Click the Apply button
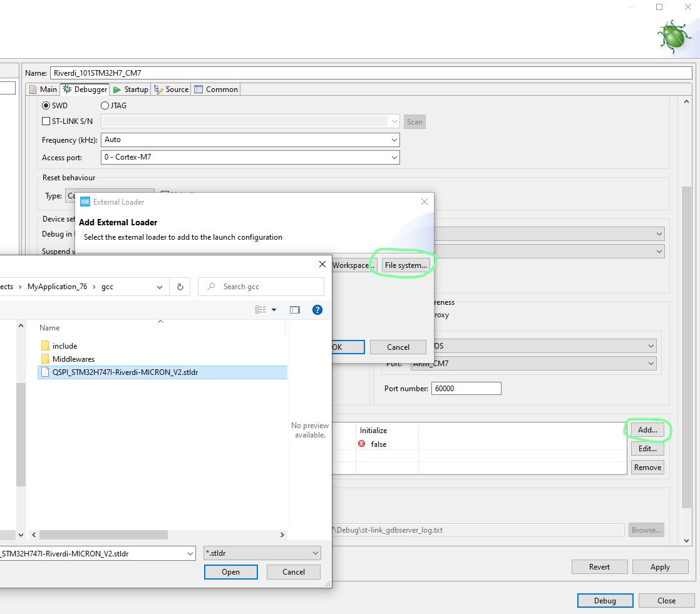 (660, 566)
